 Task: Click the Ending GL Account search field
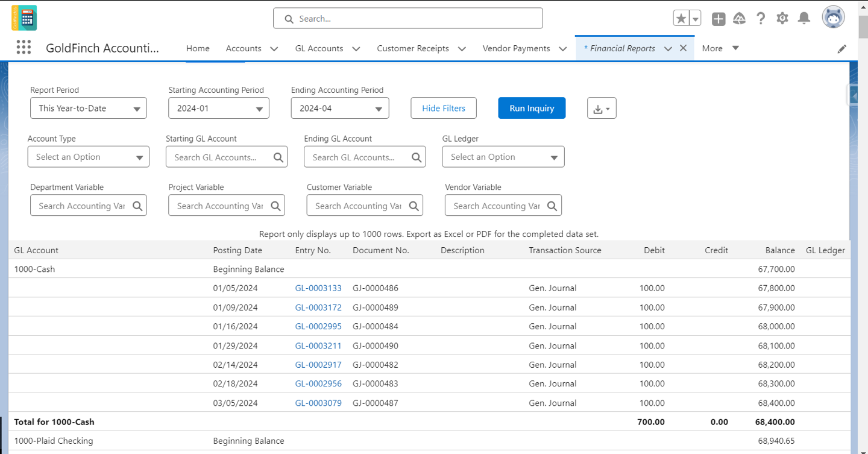click(365, 157)
